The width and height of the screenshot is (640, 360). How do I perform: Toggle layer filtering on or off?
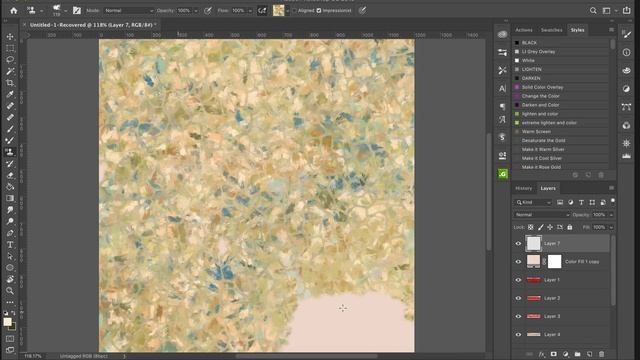coord(613,201)
